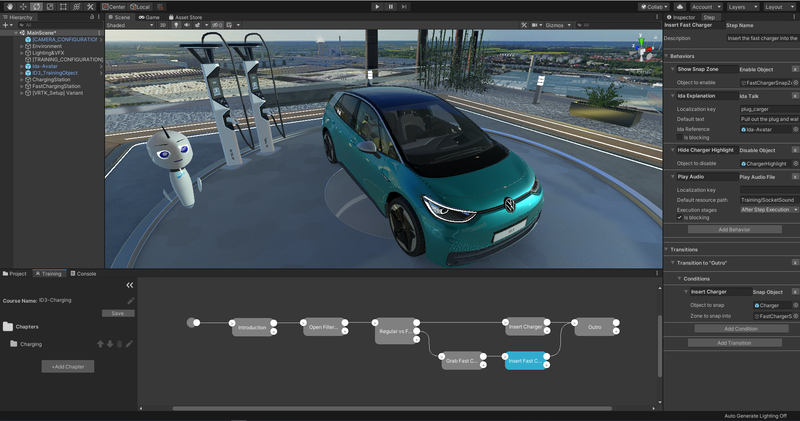
Task: Select the Outro step node
Action: (x=594, y=327)
